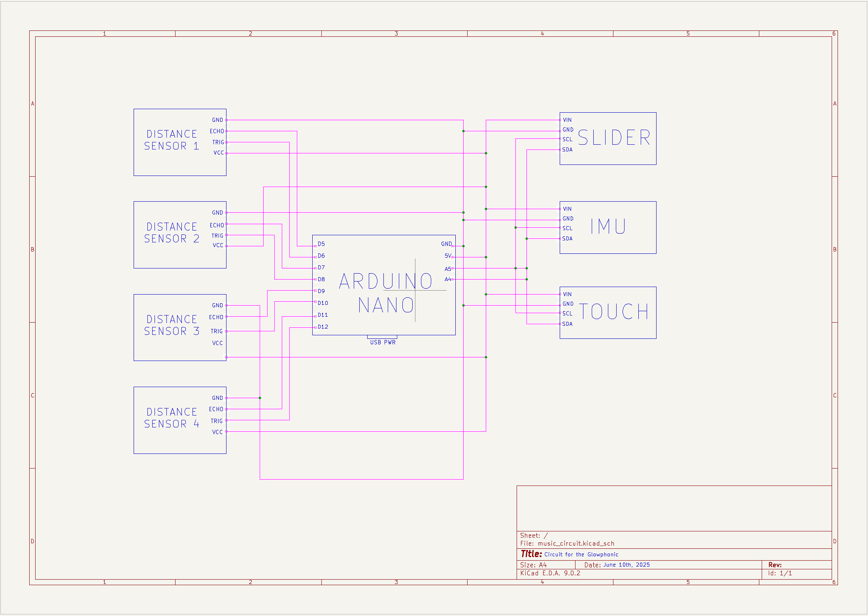Click the USB PWR label under the Arduino
The width and height of the screenshot is (868, 616).
(x=383, y=342)
